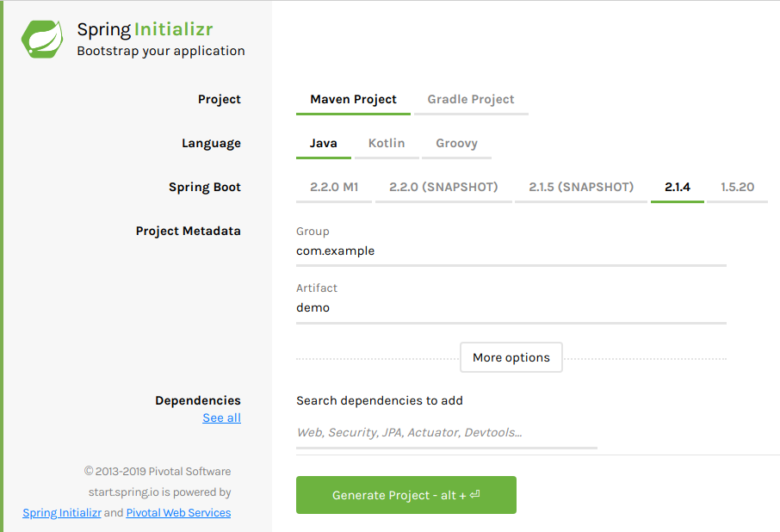Pick Spring Boot 2.2.0 SNAPSHOT
Screen dimensions: 780x532
click(x=443, y=186)
